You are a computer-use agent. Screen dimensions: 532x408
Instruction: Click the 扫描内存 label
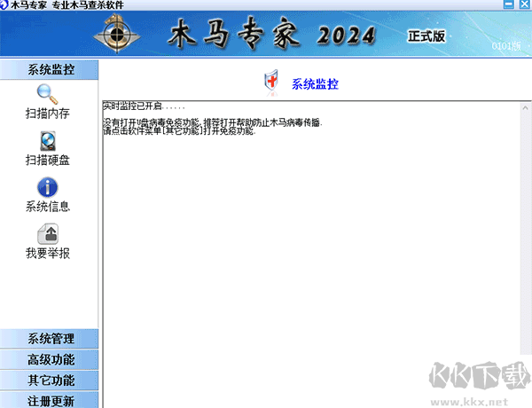(x=48, y=114)
